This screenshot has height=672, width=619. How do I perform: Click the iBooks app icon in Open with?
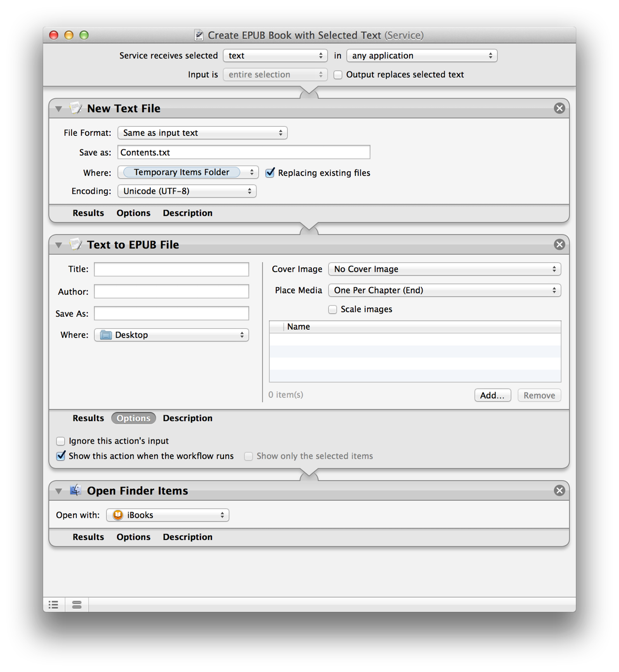point(118,515)
